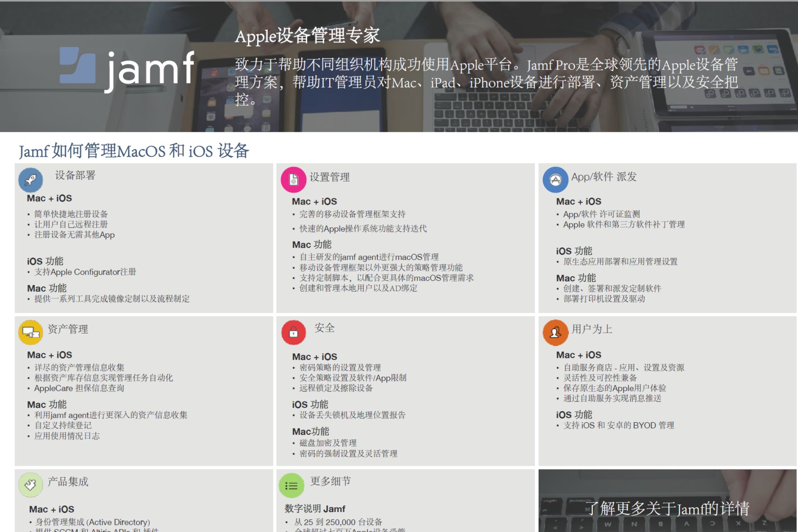Click the green puzzle 产品集成 icon

pos(31,485)
